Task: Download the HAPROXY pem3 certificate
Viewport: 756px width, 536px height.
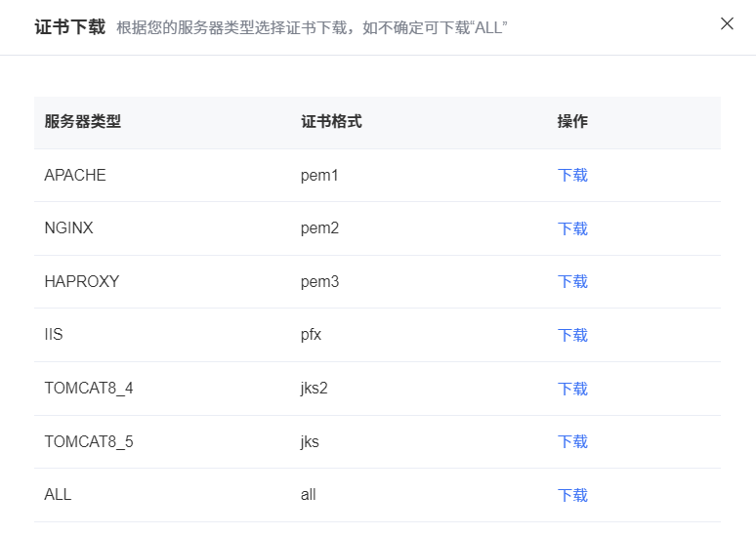Action: 572,282
